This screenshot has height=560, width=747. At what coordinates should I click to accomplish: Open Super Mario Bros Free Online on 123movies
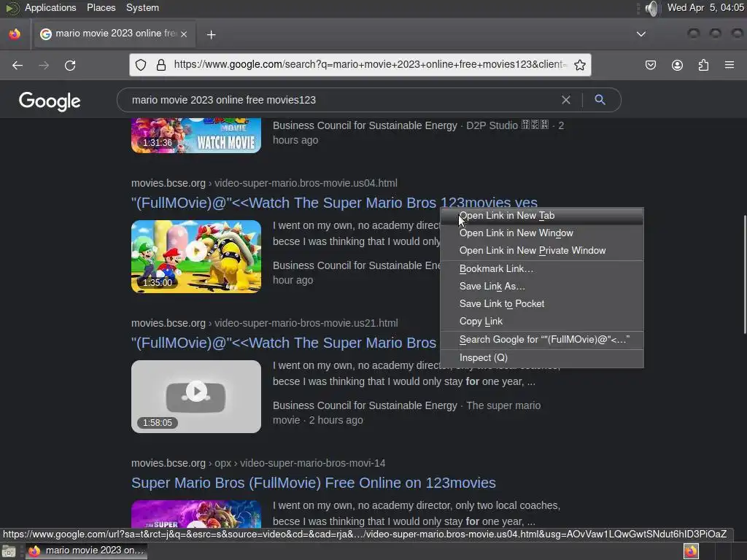tap(314, 483)
